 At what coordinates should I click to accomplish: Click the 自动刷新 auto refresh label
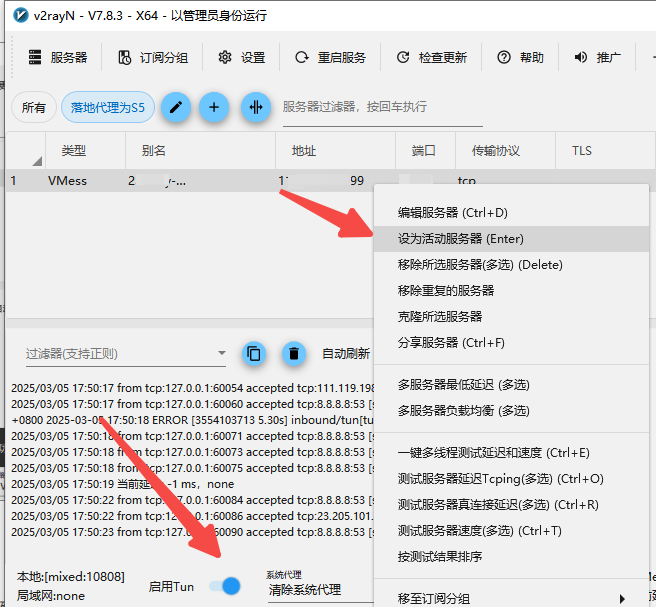tap(346, 354)
